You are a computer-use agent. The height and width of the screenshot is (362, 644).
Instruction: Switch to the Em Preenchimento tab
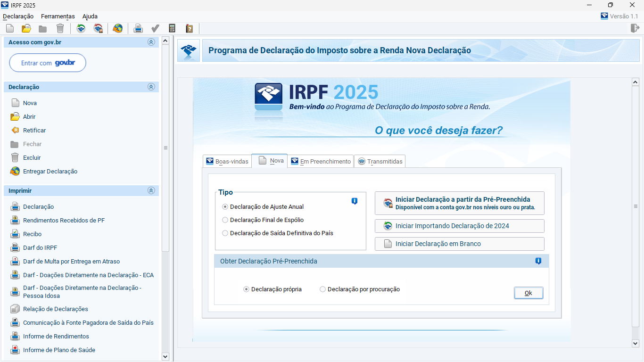coord(321,161)
